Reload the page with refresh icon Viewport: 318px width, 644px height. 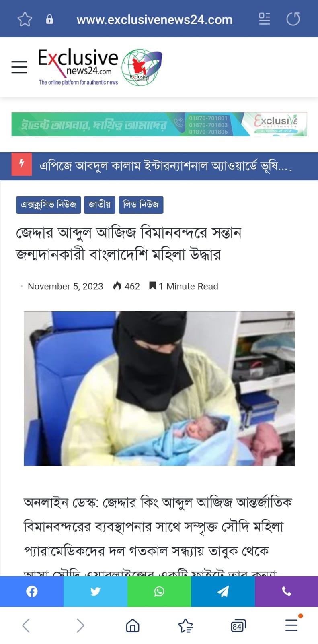tap(293, 19)
